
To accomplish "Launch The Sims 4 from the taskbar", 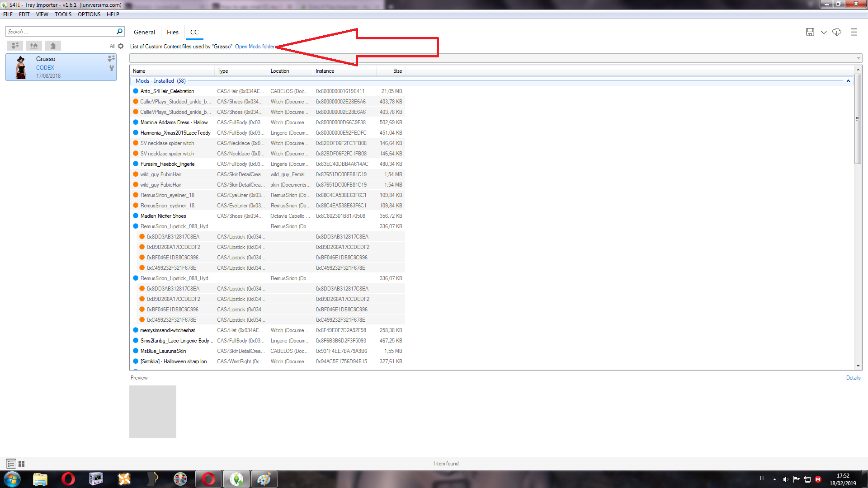I will [236, 479].
